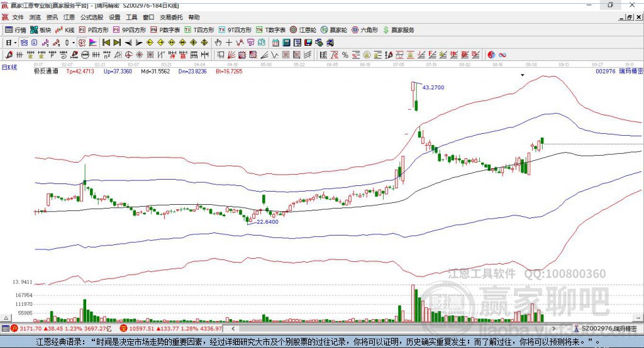Viewport: 644px width, 348px height.
Task: Open the 设置 menu
Action: click(114, 17)
